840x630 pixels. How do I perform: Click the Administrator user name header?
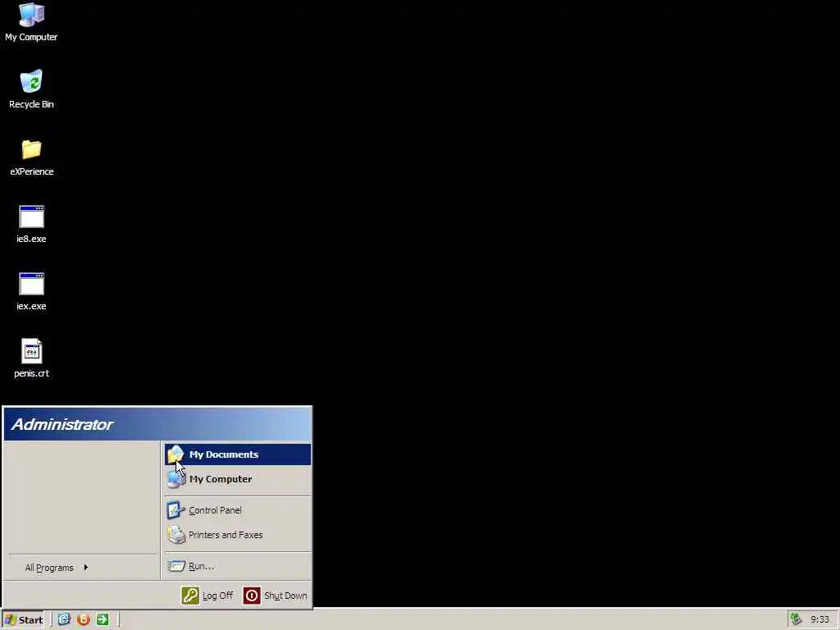(62, 424)
